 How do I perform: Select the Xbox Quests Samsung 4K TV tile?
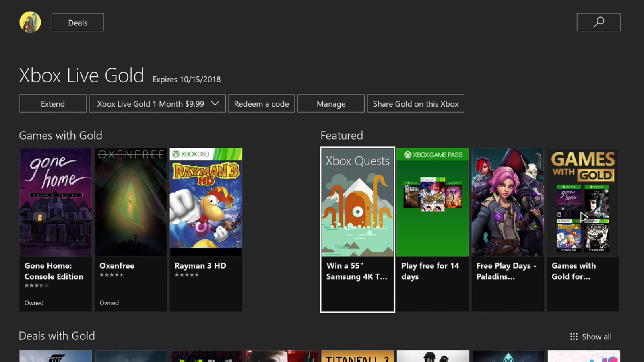(357, 230)
